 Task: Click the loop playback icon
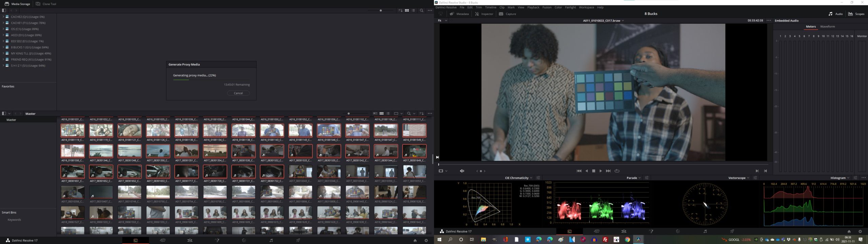[x=617, y=171]
